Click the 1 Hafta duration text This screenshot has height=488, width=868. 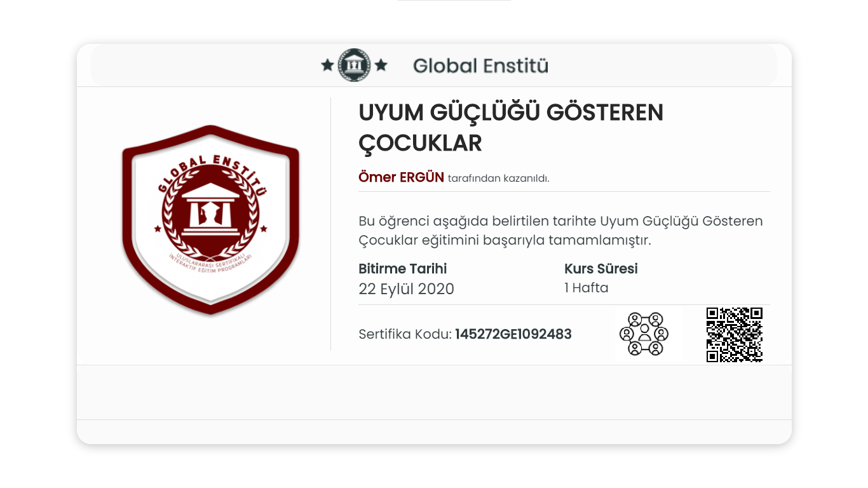click(x=587, y=288)
